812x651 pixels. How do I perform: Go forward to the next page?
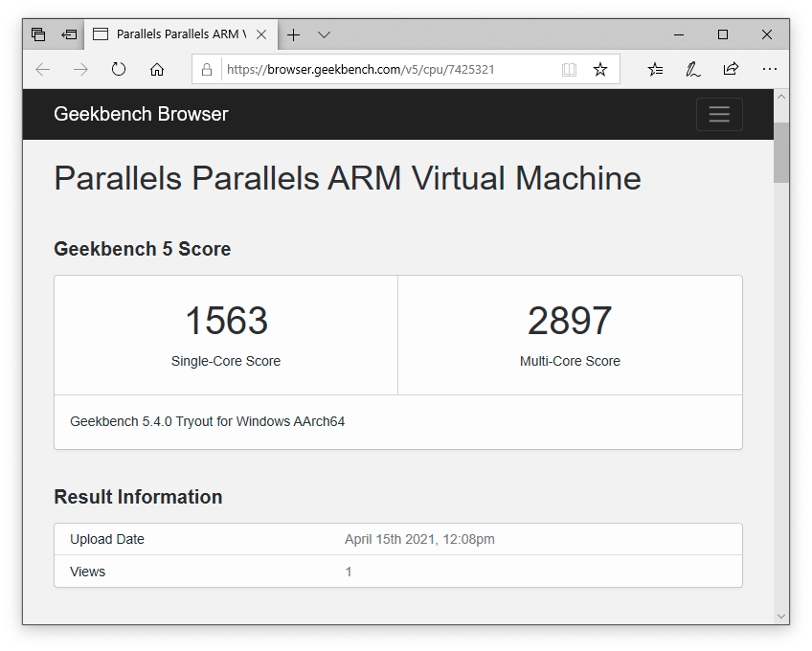80,69
